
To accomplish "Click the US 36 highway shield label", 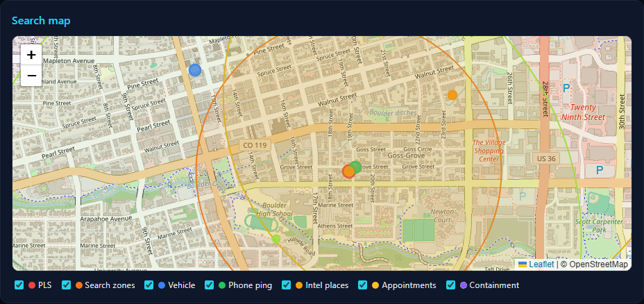I will tap(546, 158).
